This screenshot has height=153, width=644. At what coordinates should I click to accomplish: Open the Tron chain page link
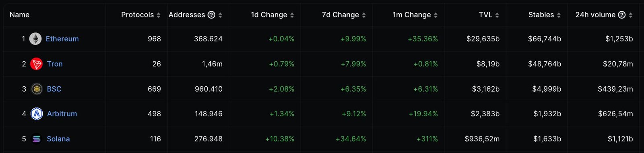(x=55, y=64)
